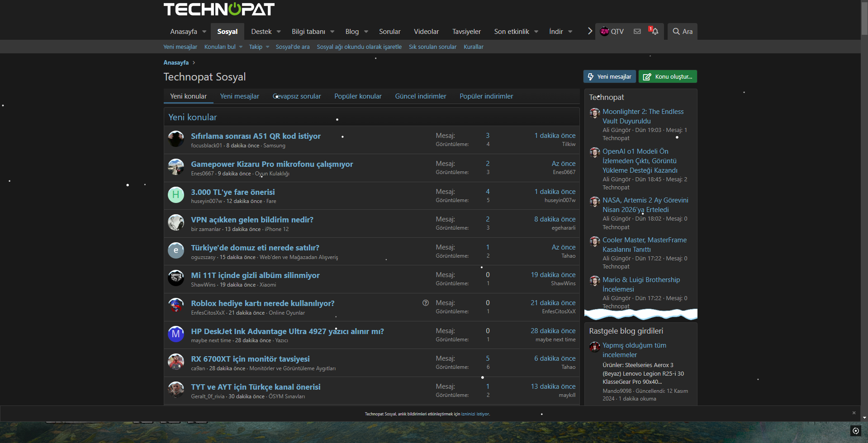The image size is (868, 443).
Task: Open oguzszasy's e avatar on the domuz eti thread
Action: pyautogui.click(x=176, y=250)
